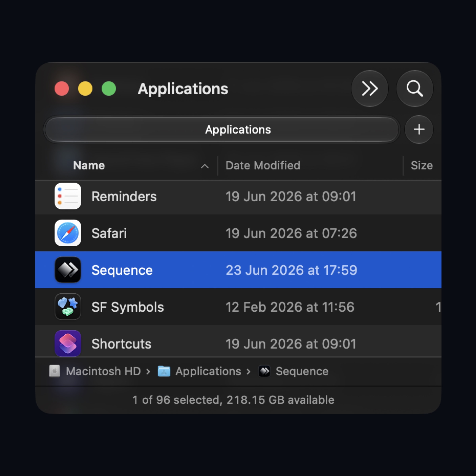Image resolution: width=476 pixels, height=476 pixels.
Task: Select the Applications tab
Action: click(x=222, y=130)
